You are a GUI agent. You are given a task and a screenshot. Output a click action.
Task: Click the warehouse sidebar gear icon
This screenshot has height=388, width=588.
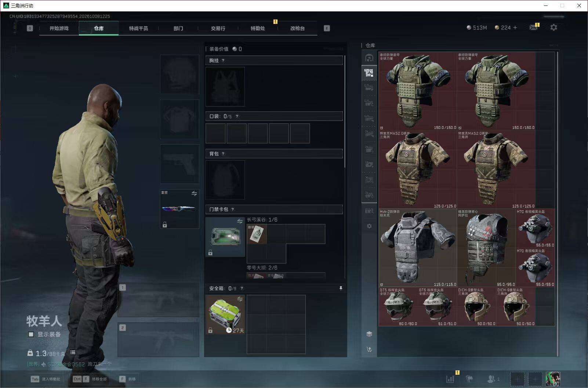369,226
